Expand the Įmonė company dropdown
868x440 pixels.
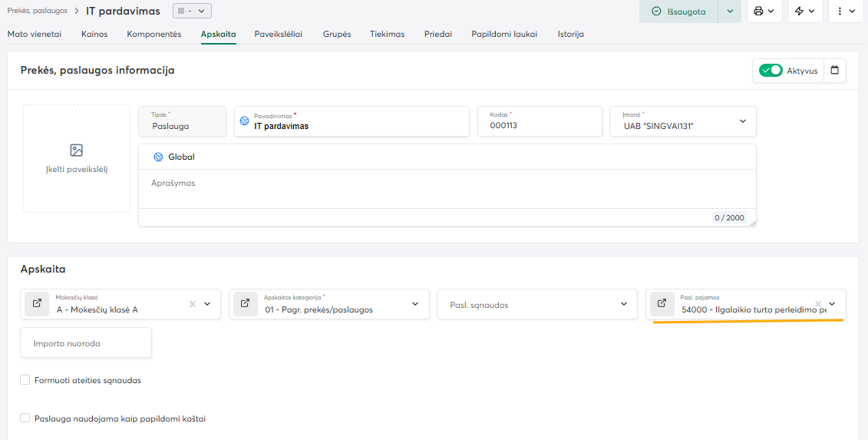tap(742, 121)
